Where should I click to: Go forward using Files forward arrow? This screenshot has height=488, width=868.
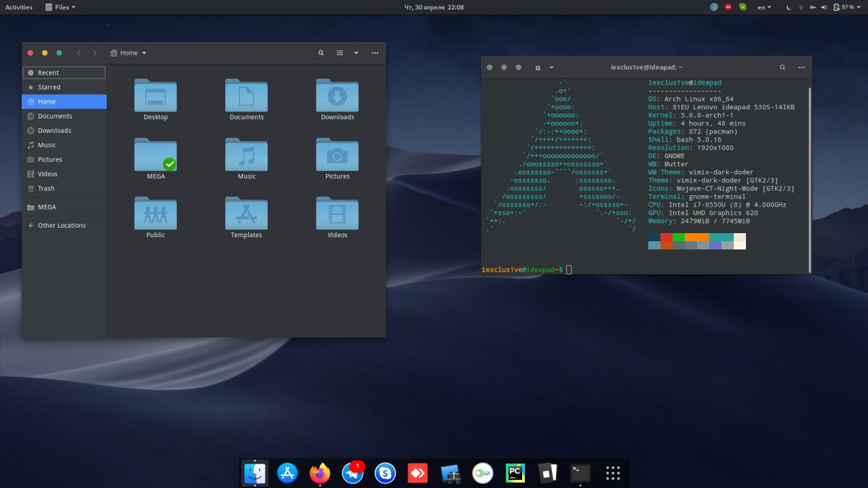(95, 53)
